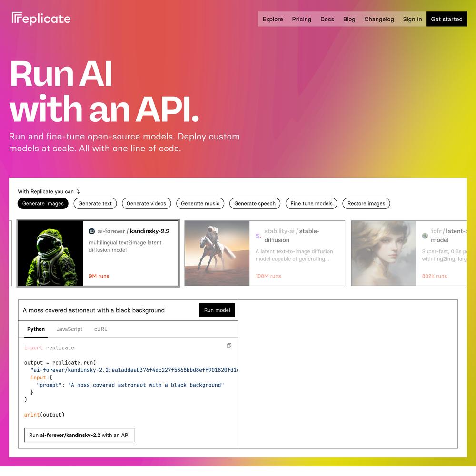This screenshot has height=476, width=476.
Task: Click 'multilingual text2image latent diffusion model' description
Action: click(x=125, y=246)
